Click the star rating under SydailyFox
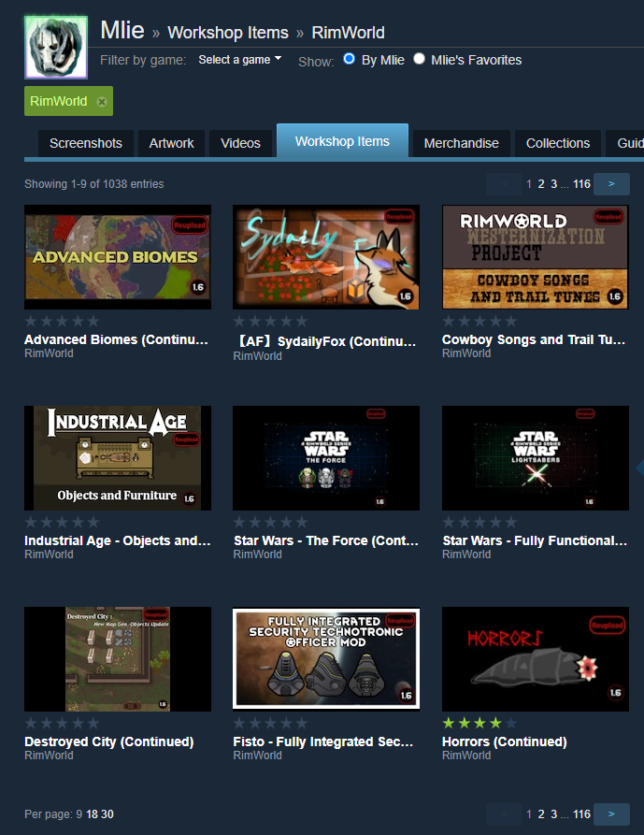 click(270, 321)
